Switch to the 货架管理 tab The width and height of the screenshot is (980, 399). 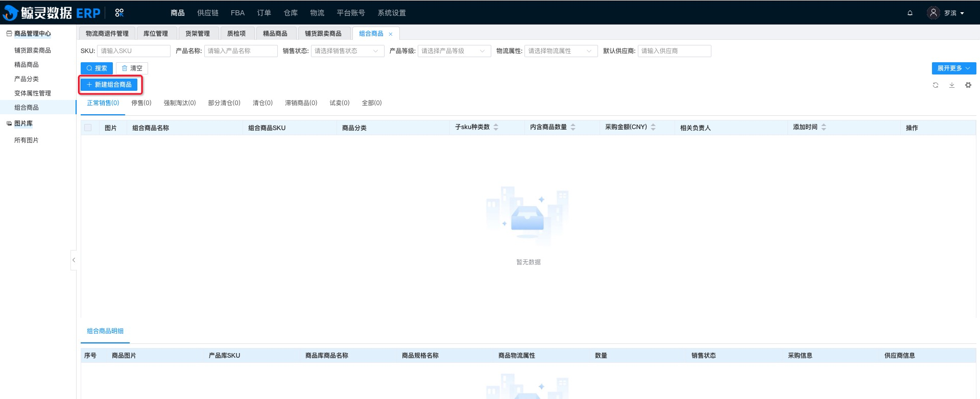(198, 34)
